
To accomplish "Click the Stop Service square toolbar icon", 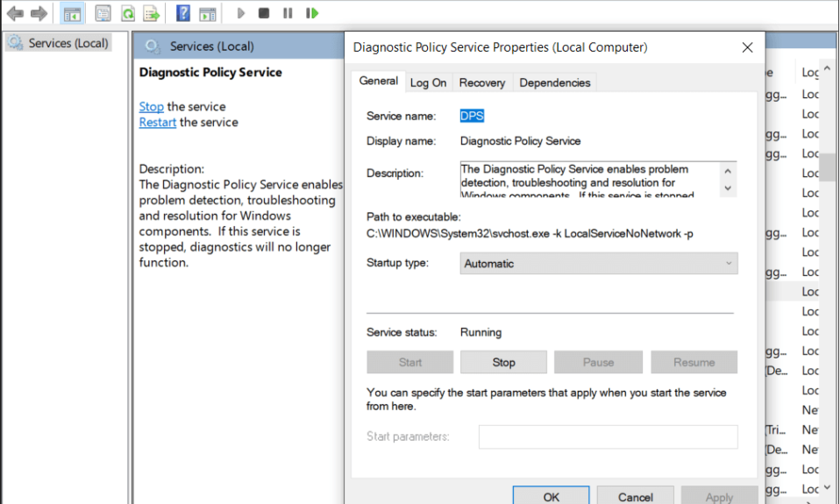I will (264, 13).
